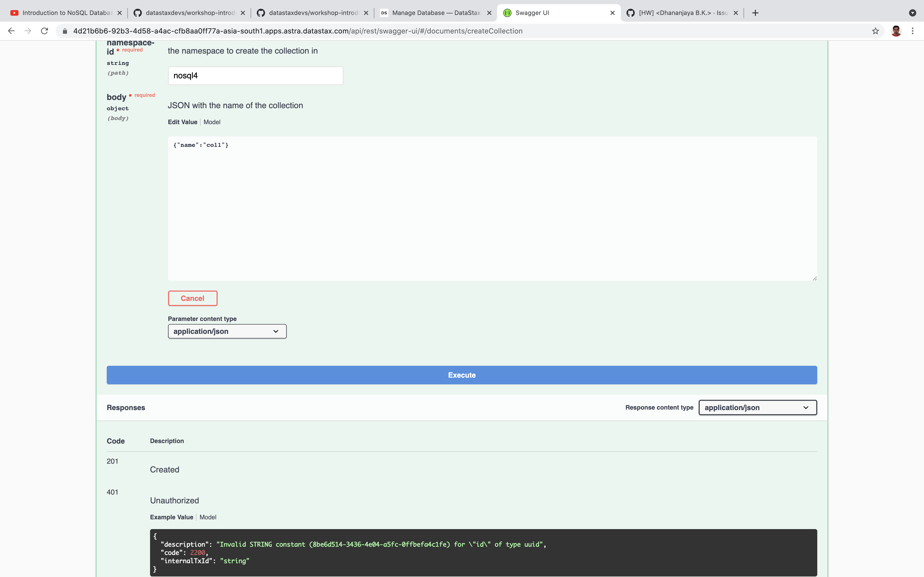
Task: Click inside the nosql4 namespace-id field
Action: click(255, 75)
